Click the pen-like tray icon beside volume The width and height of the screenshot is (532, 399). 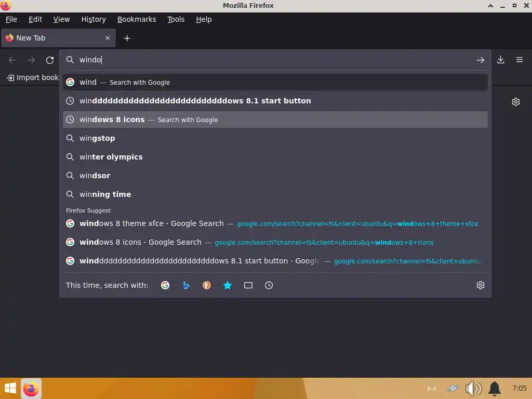click(453, 389)
